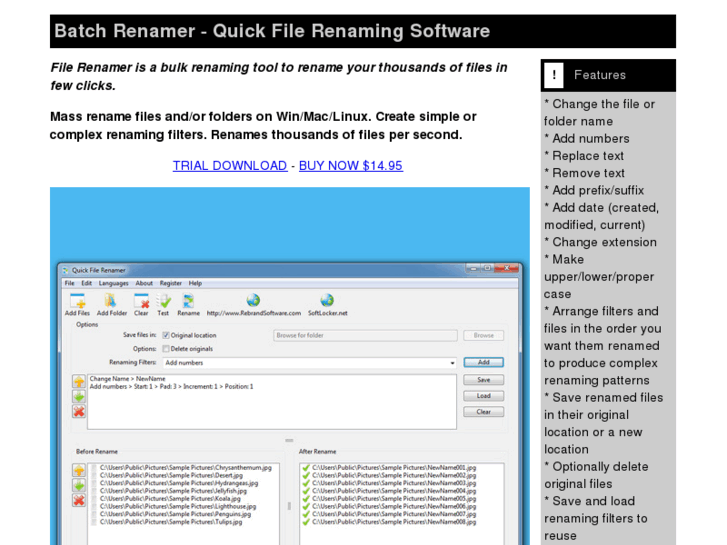Image resolution: width=727 pixels, height=545 pixels.
Task: Follow the BUY NOW $14.95 link
Action: (351, 166)
